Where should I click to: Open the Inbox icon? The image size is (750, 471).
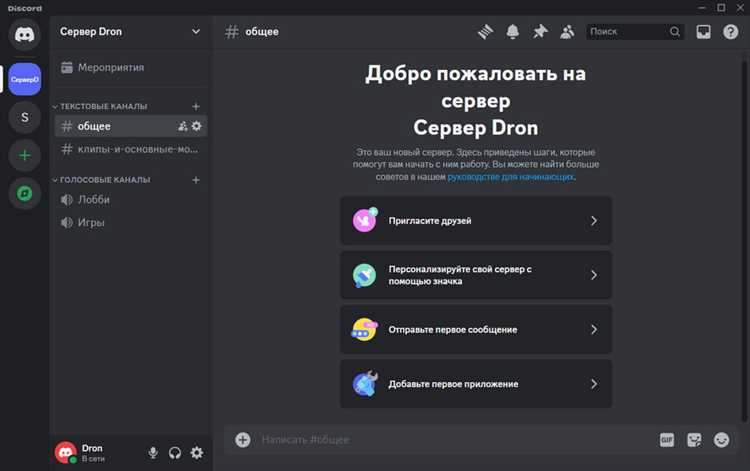tap(703, 32)
